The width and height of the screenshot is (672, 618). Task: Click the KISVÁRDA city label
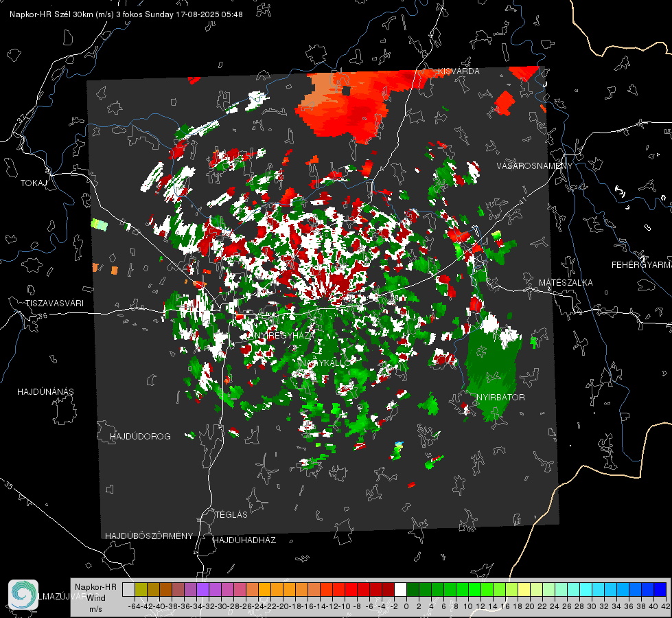click(459, 71)
